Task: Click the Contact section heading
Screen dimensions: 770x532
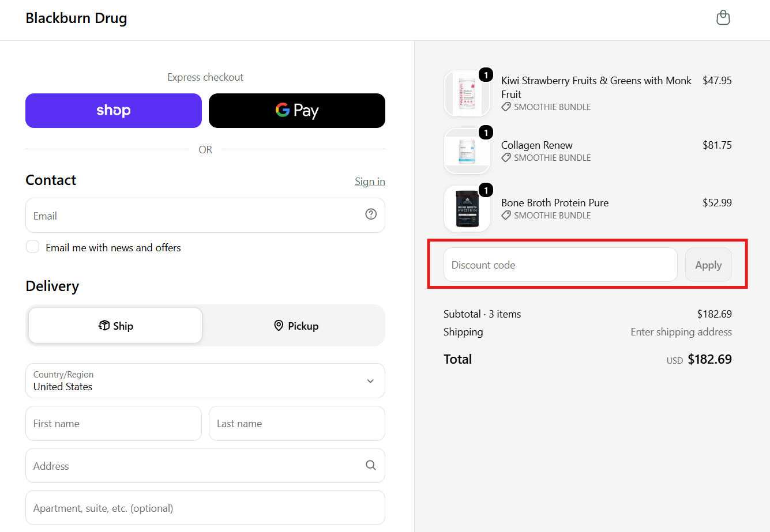Action: (51, 180)
